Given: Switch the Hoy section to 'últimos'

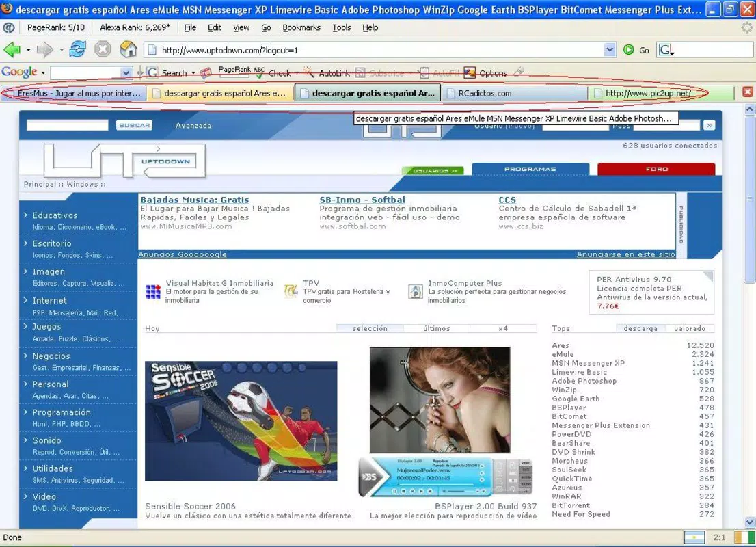Looking at the screenshot, I should pyautogui.click(x=437, y=328).
